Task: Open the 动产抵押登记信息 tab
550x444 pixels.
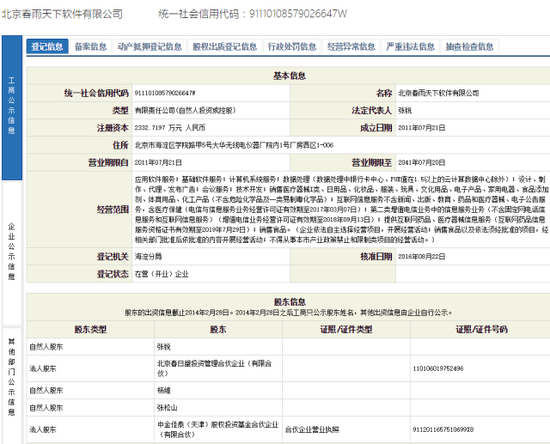Action: point(150,46)
